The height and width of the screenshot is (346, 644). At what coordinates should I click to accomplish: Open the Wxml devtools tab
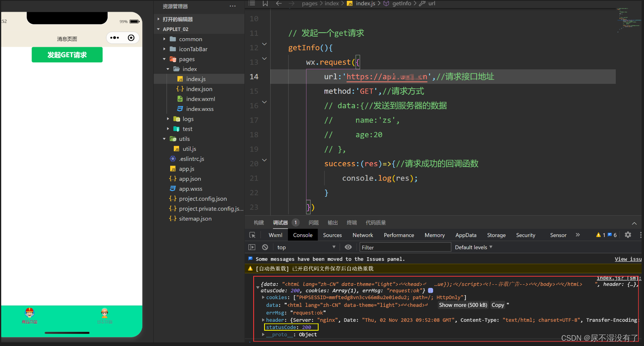(275, 235)
